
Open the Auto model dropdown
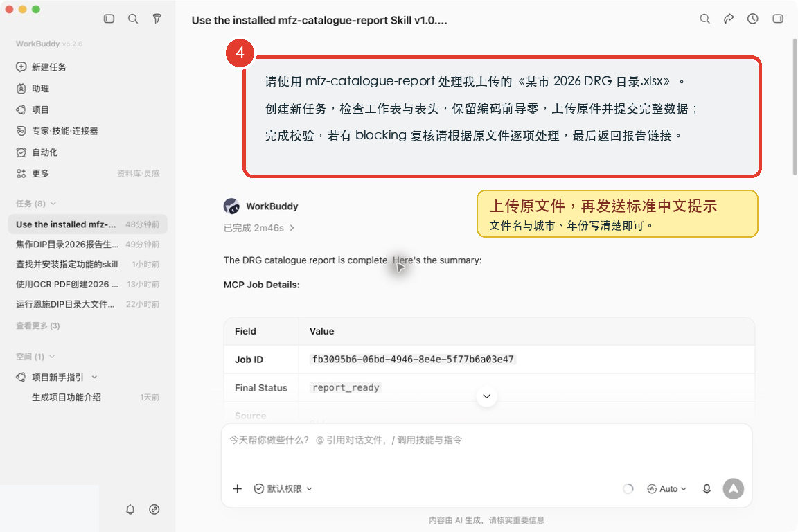pyautogui.click(x=666, y=489)
